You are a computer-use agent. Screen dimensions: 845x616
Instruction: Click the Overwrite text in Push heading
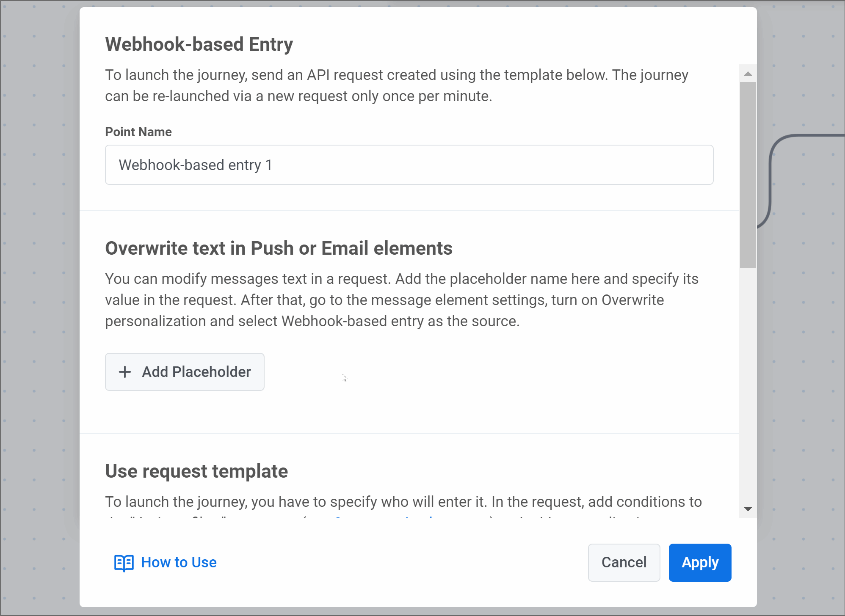279,248
